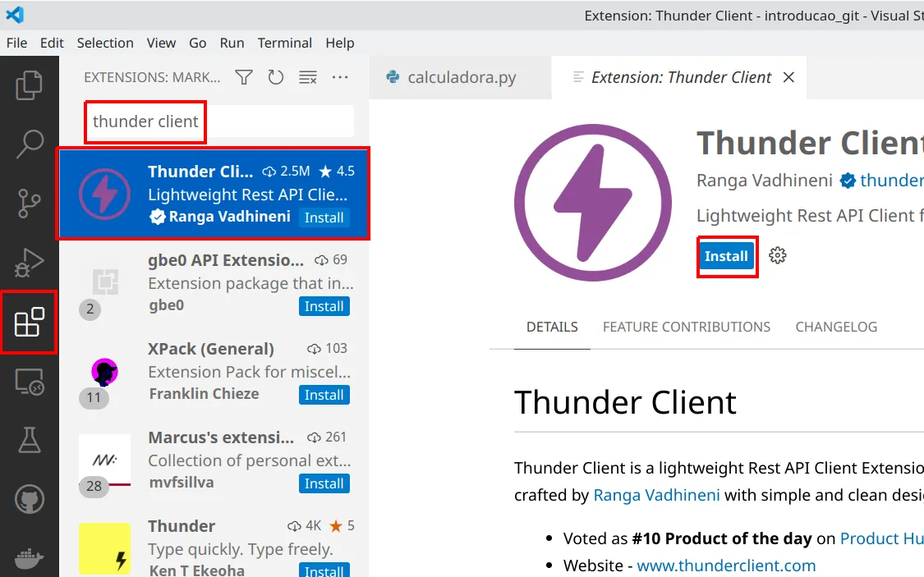Click the yellow Thunder extension icon

pyautogui.click(x=105, y=548)
